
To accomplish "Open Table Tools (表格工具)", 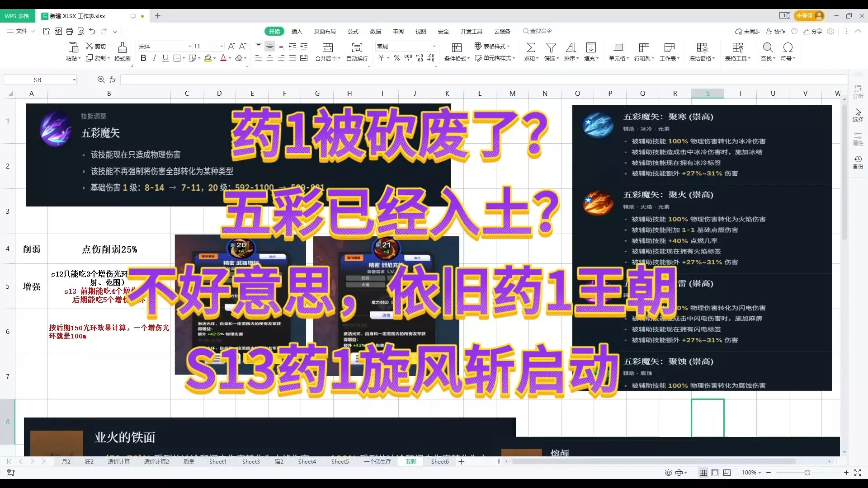I will click(737, 52).
